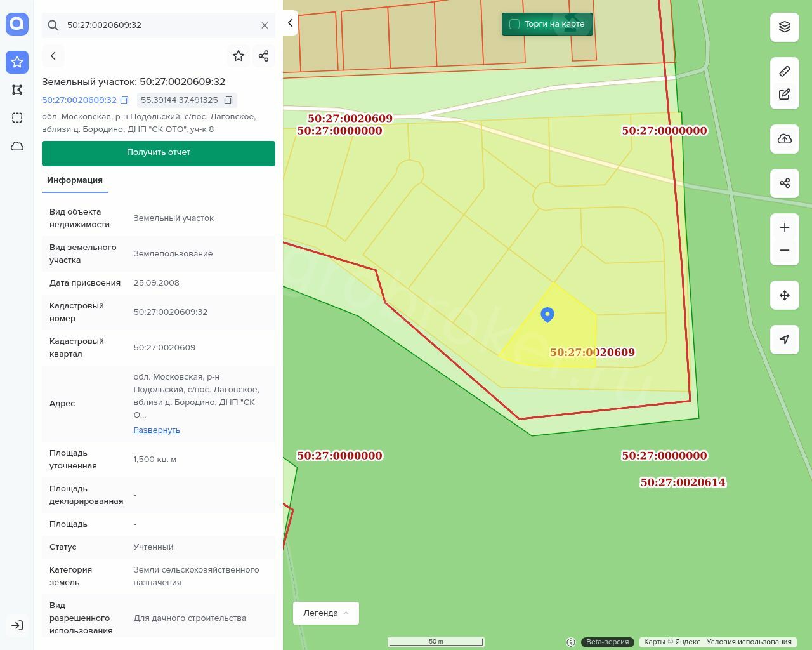Image resolution: width=812 pixels, height=650 pixels.
Task: Click the cloud upload icon
Action: click(x=785, y=139)
